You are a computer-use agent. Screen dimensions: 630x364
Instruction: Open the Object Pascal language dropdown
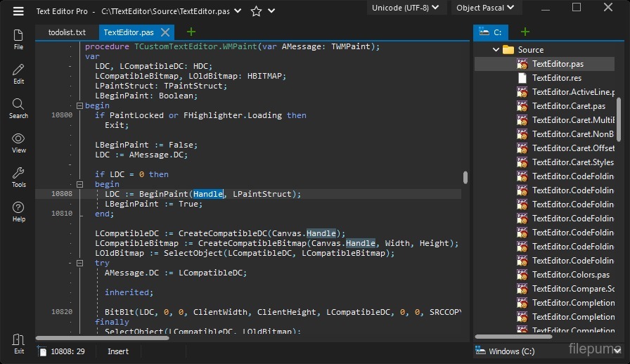[485, 8]
